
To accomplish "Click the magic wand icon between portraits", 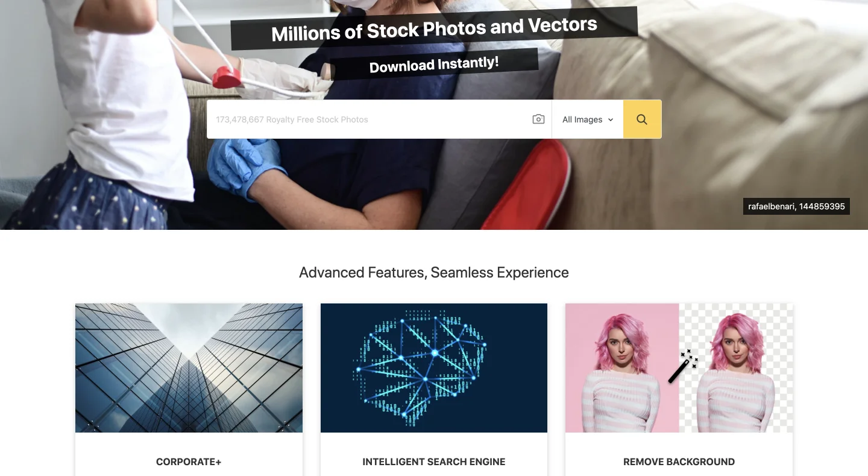I will [682, 366].
